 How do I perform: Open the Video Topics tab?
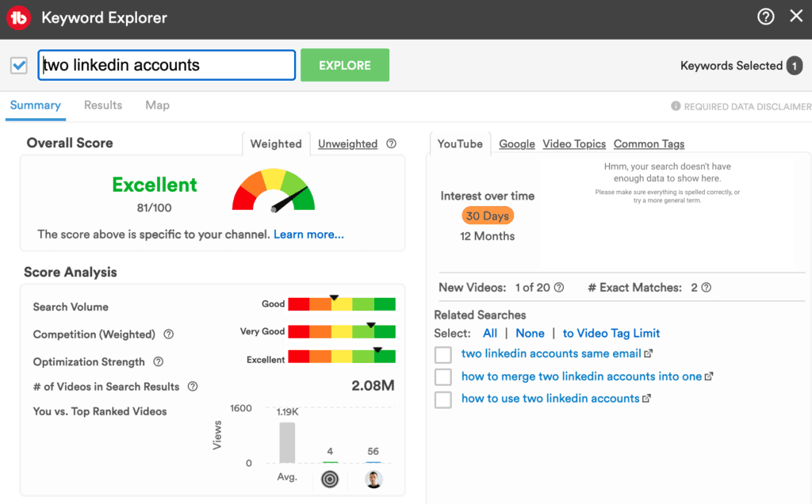tap(574, 144)
